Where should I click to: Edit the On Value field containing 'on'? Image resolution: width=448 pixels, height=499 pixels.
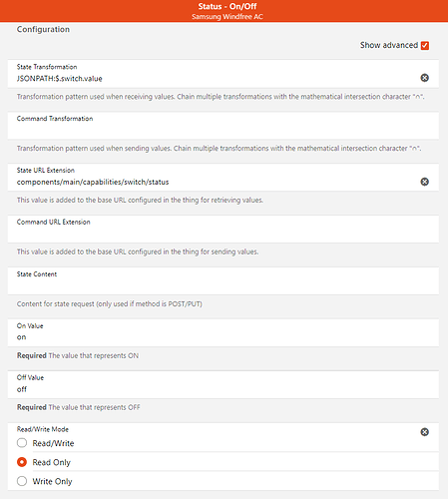(224, 337)
